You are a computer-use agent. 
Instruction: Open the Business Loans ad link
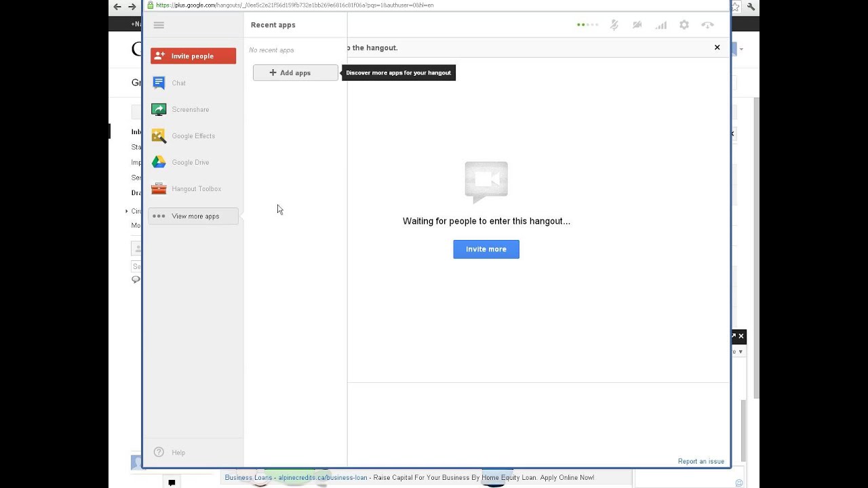[x=296, y=478]
